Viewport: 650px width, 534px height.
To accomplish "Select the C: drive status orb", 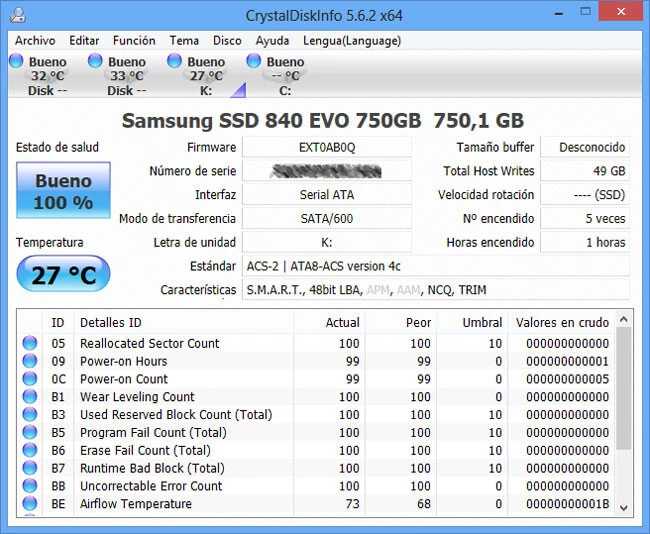I will pyautogui.click(x=254, y=62).
